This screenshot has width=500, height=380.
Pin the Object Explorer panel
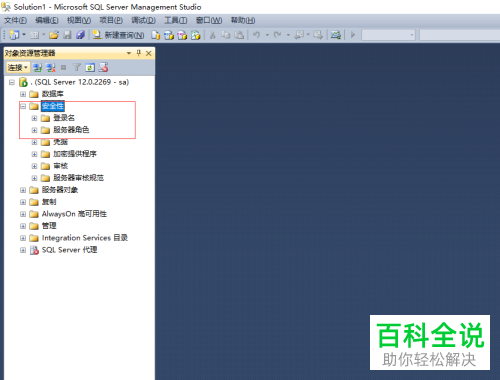pyautogui.click(x=139, y=53)
